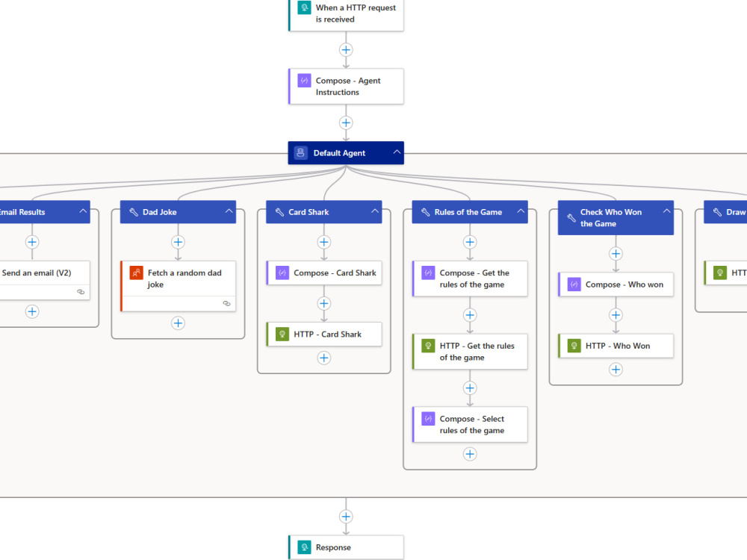Click the Draw tool wrench icon

tap(717, 212)
